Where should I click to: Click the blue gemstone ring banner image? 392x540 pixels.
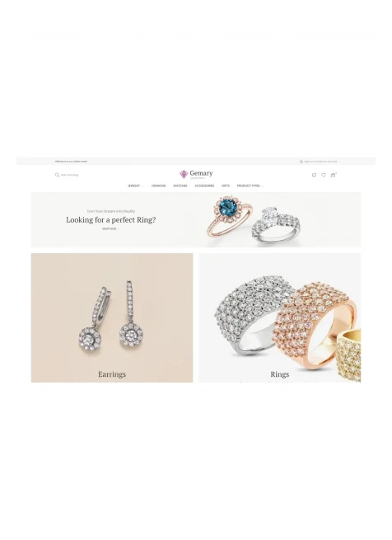(x=230, y=216)
